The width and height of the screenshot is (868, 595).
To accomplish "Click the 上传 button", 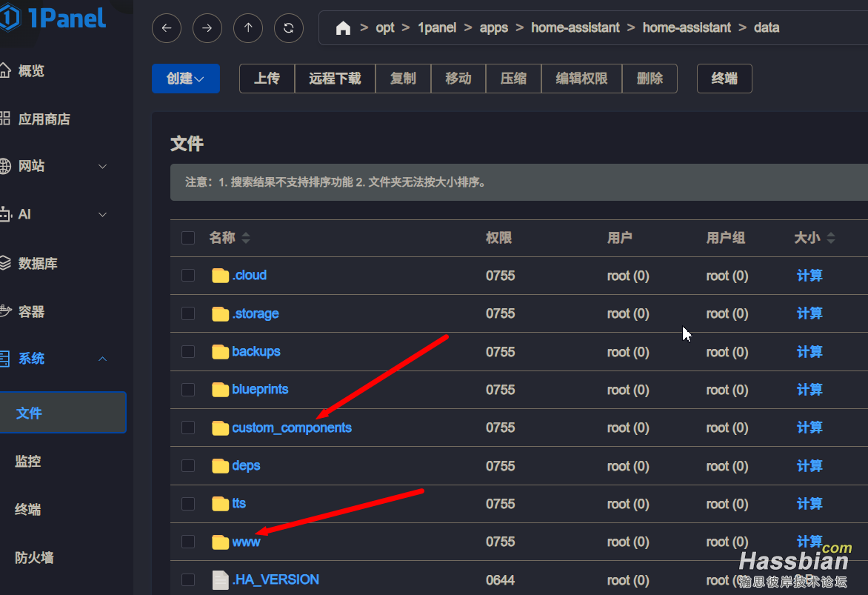I will (x=267, y=79).
